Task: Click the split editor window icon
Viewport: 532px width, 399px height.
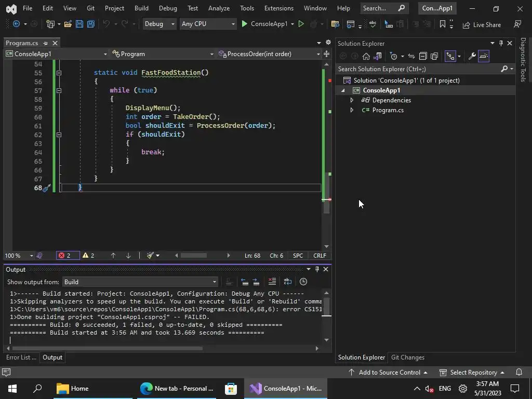Action: tap(326, 54)
